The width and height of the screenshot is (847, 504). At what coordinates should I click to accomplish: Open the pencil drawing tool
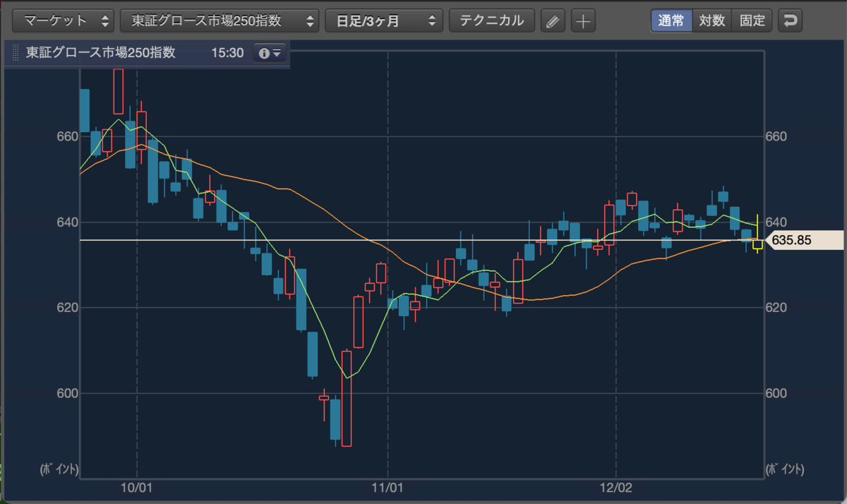pyautogui.click(x=553, y=21)
